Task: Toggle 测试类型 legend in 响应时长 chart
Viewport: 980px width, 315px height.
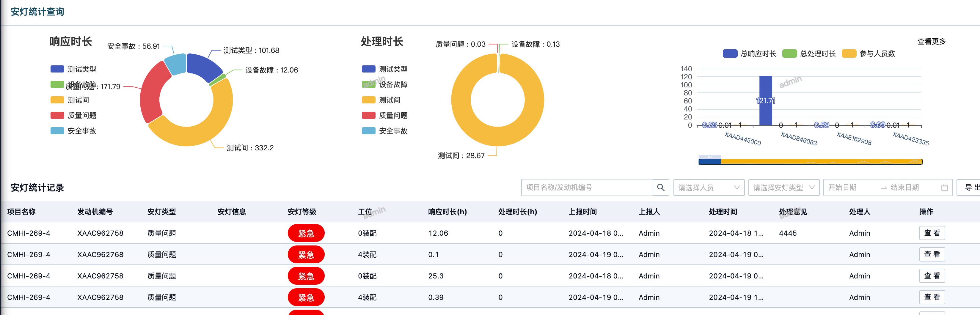Action: 73,69
